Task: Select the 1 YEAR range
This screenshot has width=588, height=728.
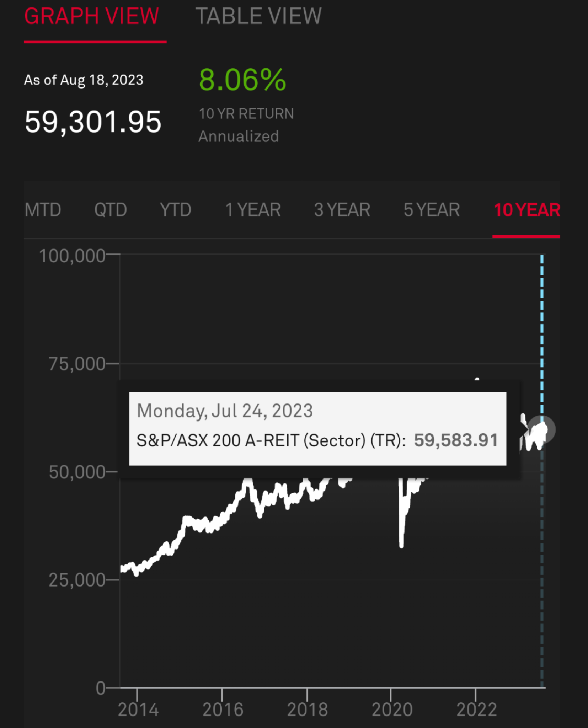Action: coord(253,210)
